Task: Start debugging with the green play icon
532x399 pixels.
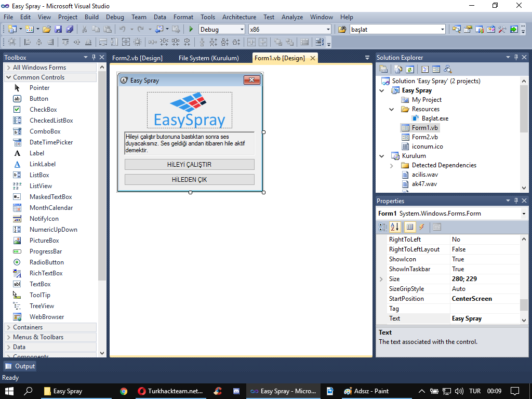Action: pos(191,30)
